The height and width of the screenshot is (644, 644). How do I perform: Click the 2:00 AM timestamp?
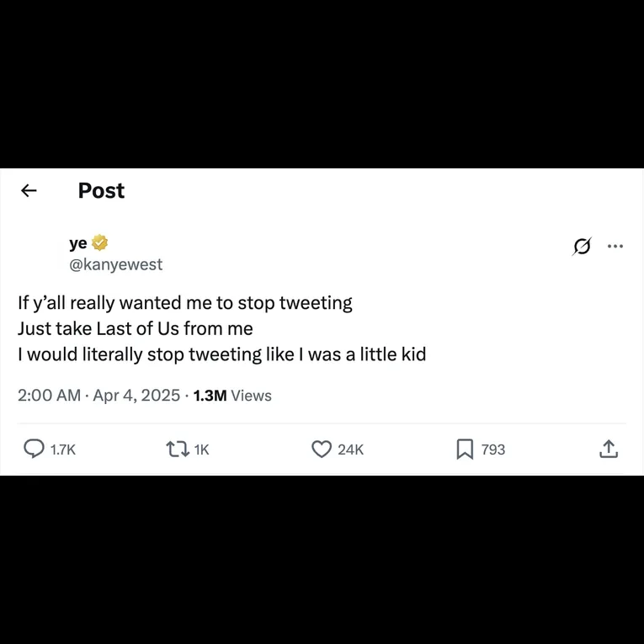[x=49, y=395]
